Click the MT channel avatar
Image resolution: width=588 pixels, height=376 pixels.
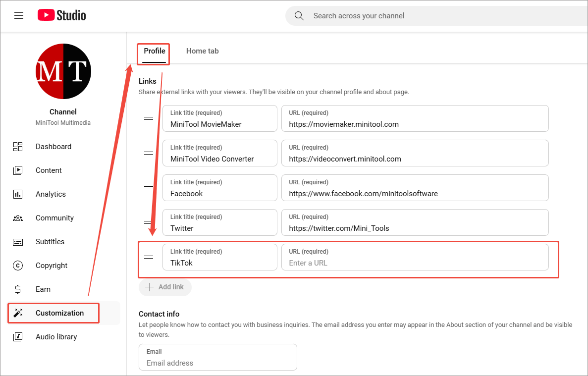tap(63, 71)
